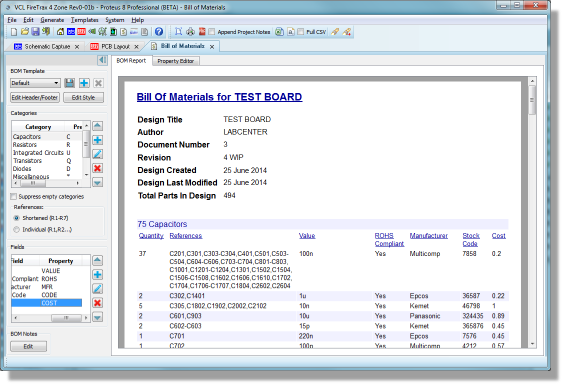
Task: Select Shortened (R1-R7) references option
Action: coord(17,218)
